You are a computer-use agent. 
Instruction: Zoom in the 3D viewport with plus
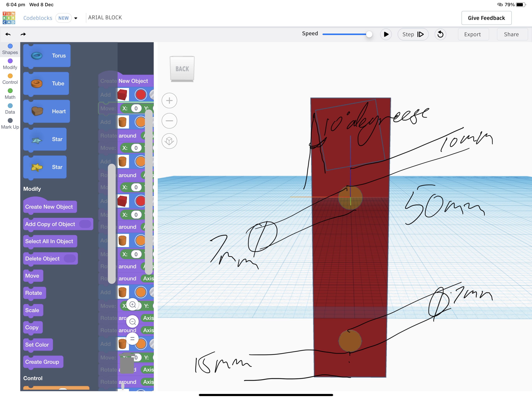pos(169,101)
